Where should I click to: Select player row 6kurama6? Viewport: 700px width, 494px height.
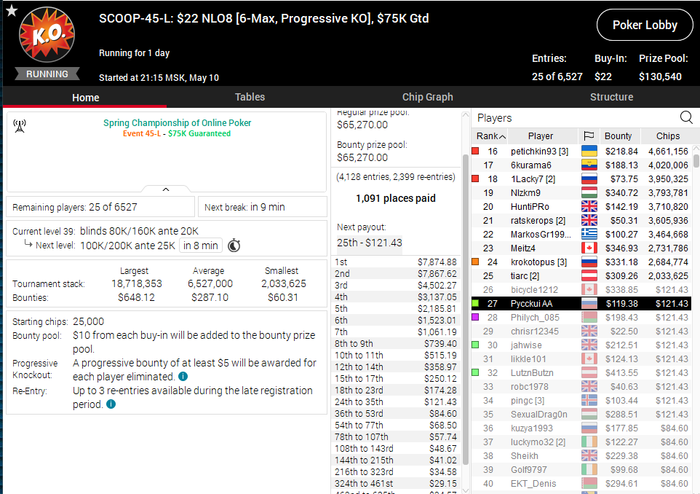582,165
